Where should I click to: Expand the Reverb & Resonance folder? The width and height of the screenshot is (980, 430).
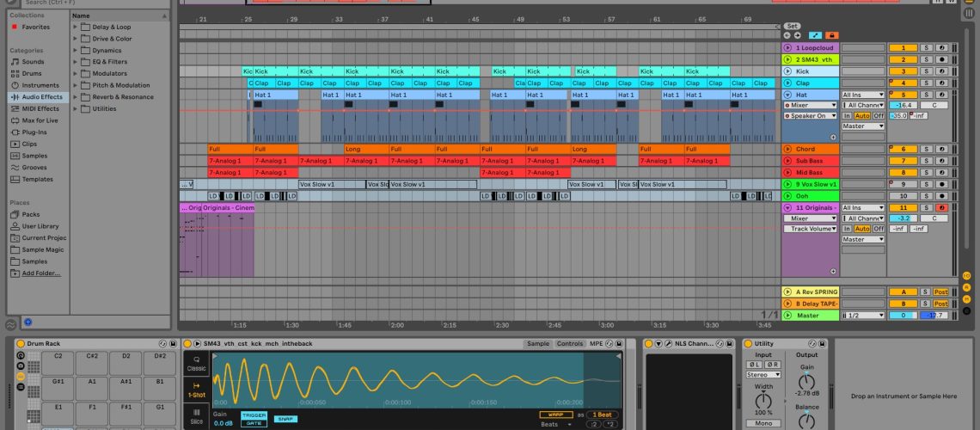point(75,97)
